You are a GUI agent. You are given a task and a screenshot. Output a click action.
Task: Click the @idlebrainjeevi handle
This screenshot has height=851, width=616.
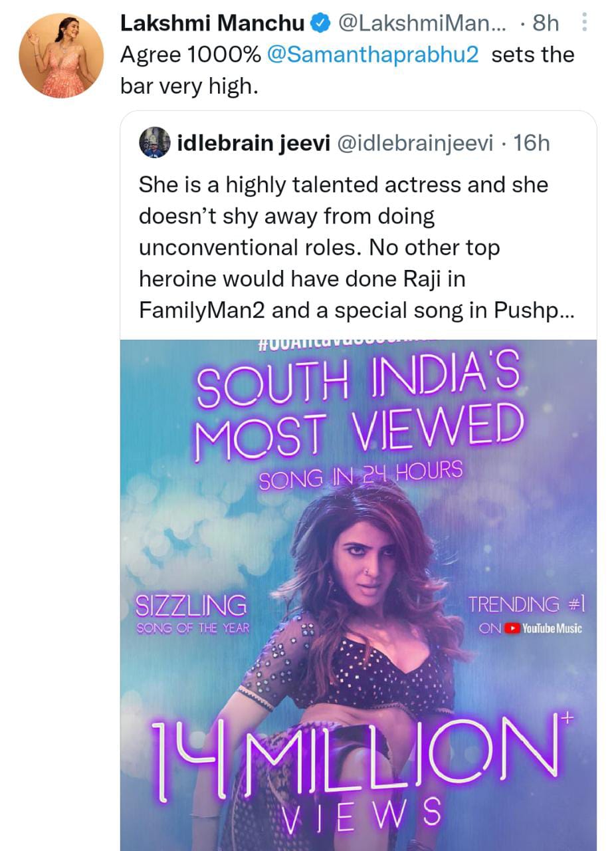(x=416, y=142)
